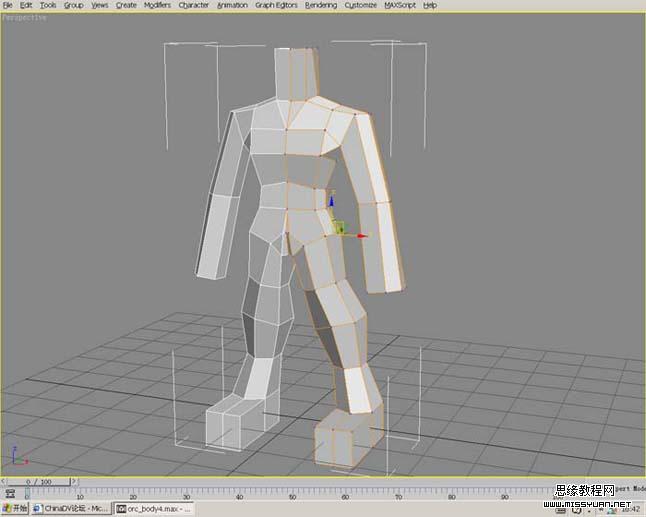Screen dimensions: 646x517
Task: Switch to orc_body4.max taskbar window
Action: click(x=154, y=509)
